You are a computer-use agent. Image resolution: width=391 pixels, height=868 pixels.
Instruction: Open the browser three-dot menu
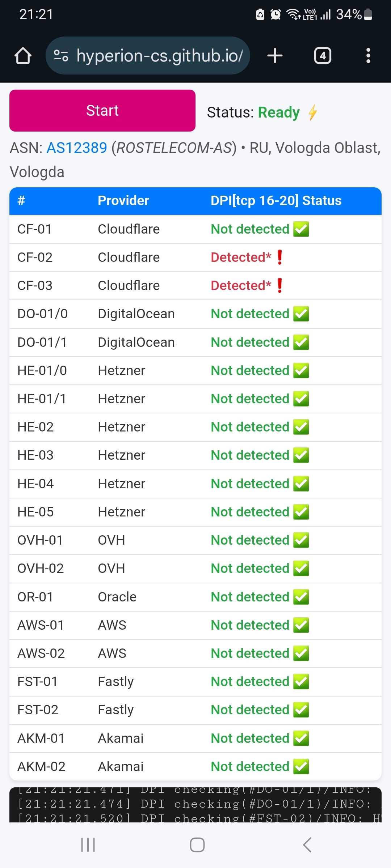click(368, 56)
